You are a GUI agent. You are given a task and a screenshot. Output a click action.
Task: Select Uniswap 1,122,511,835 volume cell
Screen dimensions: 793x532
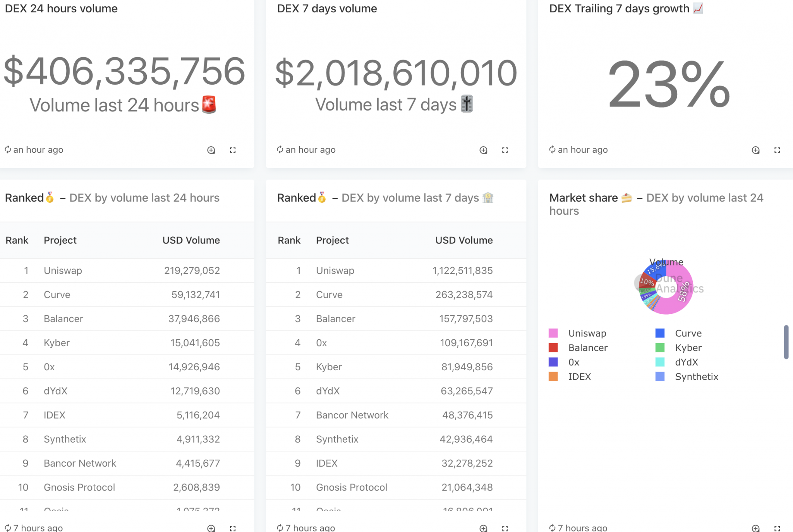(462, 270)
